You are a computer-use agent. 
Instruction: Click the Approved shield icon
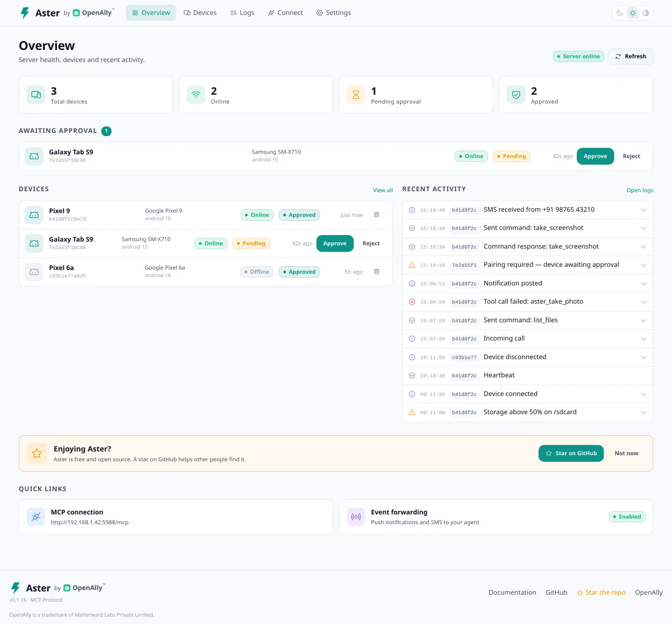(516, 95)
